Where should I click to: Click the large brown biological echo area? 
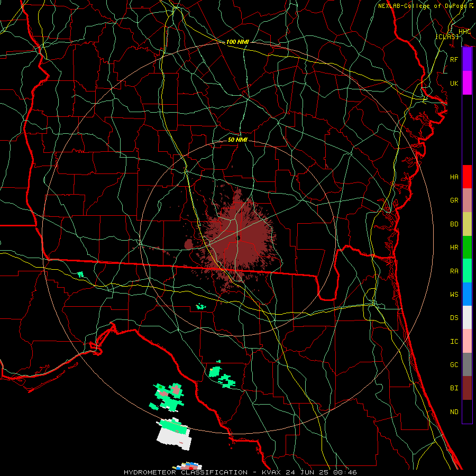coord(237,240)
